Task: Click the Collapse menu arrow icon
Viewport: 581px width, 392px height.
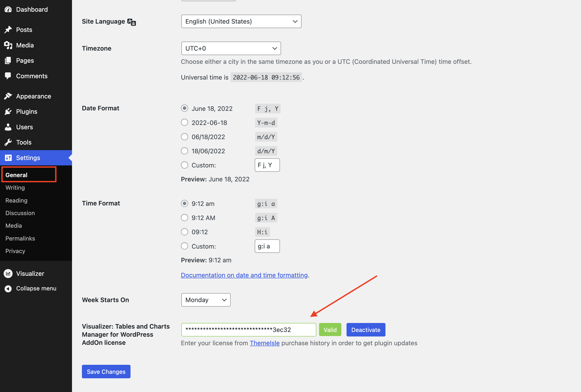Action: coord(8,288)
